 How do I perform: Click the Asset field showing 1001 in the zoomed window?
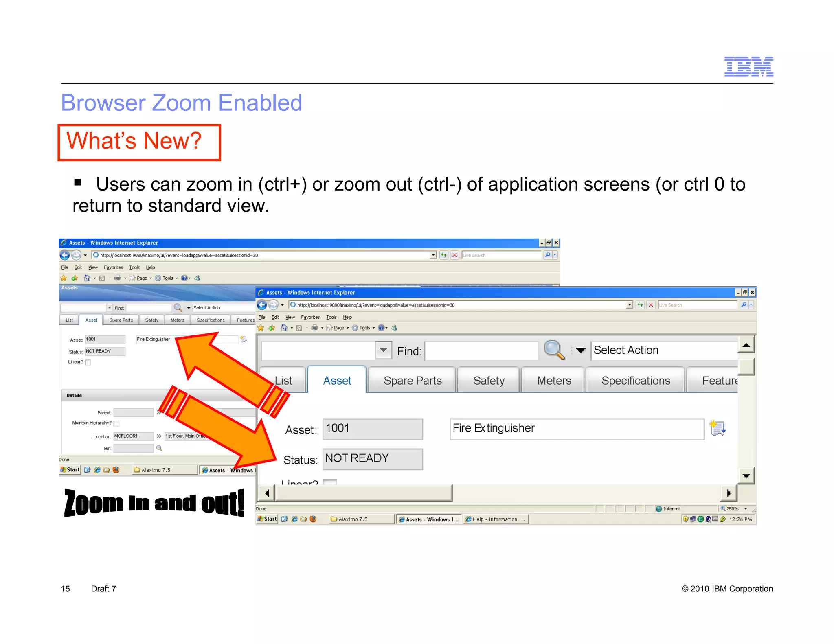(373, 429)
